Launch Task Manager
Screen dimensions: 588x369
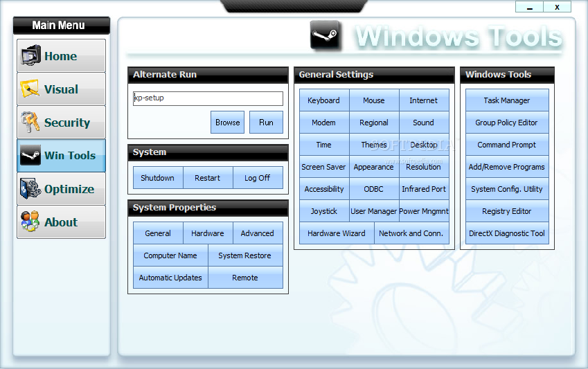tap(507, 100)
